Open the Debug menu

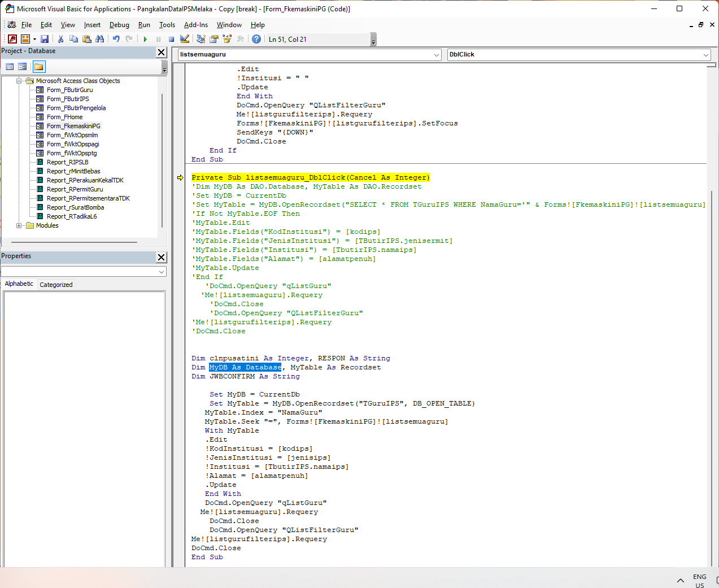tap(119, 25)
